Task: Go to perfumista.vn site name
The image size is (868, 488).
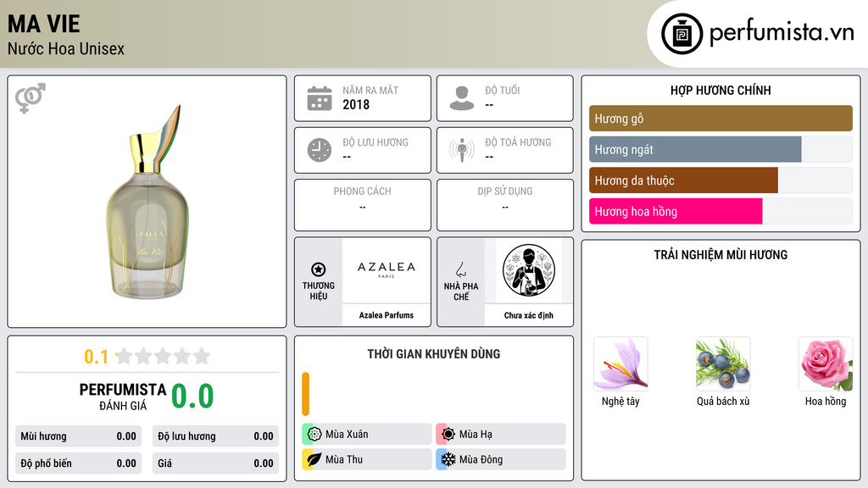Action: pyautogui.click(x=782, y=32)
